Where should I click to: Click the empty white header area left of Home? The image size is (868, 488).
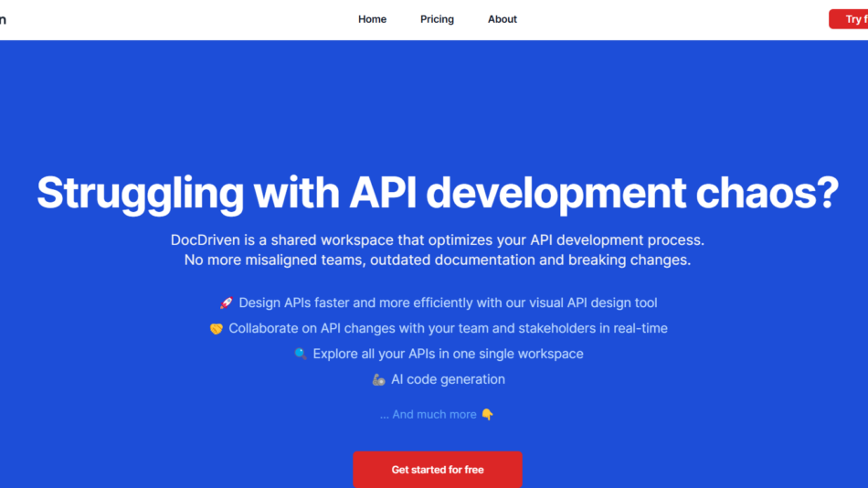pyautogui.click(x=183, y=19)
